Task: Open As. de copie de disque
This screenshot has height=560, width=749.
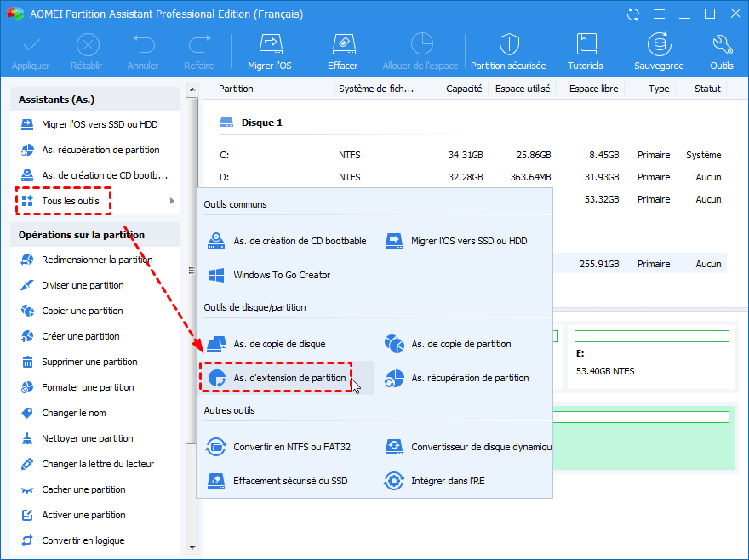Action: [x=266, y=344]
